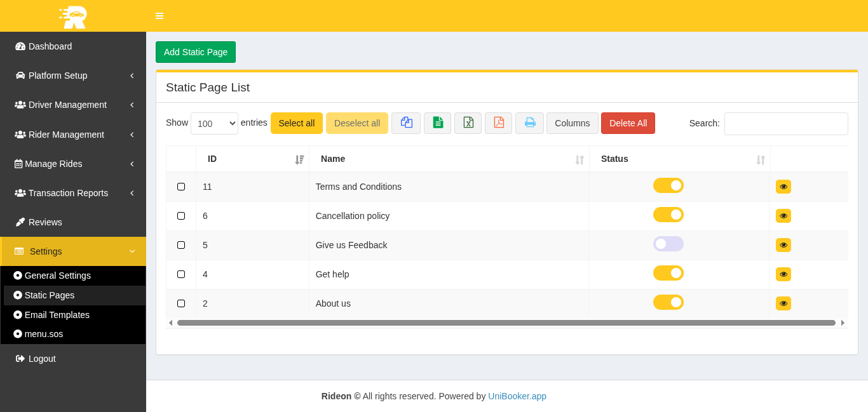The height and width of the screenshot is (412, 868).
Task: Go to Dashboard in the sidebar
Action: [x=50, y=46]
